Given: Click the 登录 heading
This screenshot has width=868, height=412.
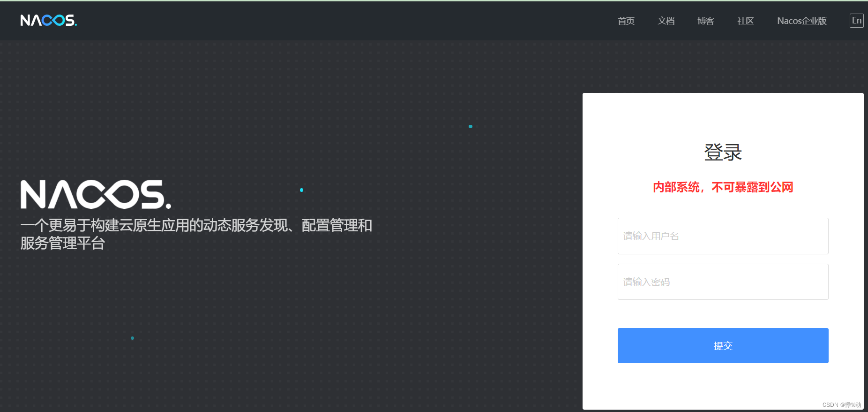Looking at the screenshot, I should pos(723,152).
